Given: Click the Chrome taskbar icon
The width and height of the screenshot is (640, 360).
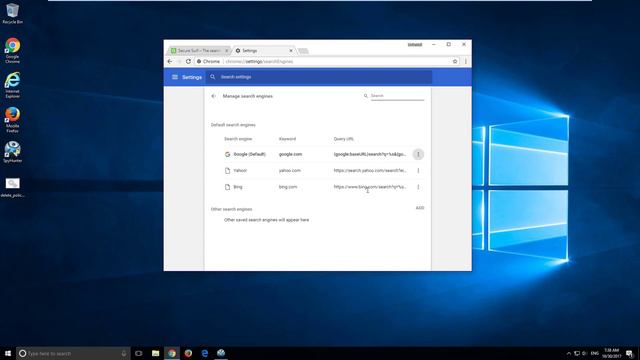Looking at the screenshot, I should (x=172, y=353).
